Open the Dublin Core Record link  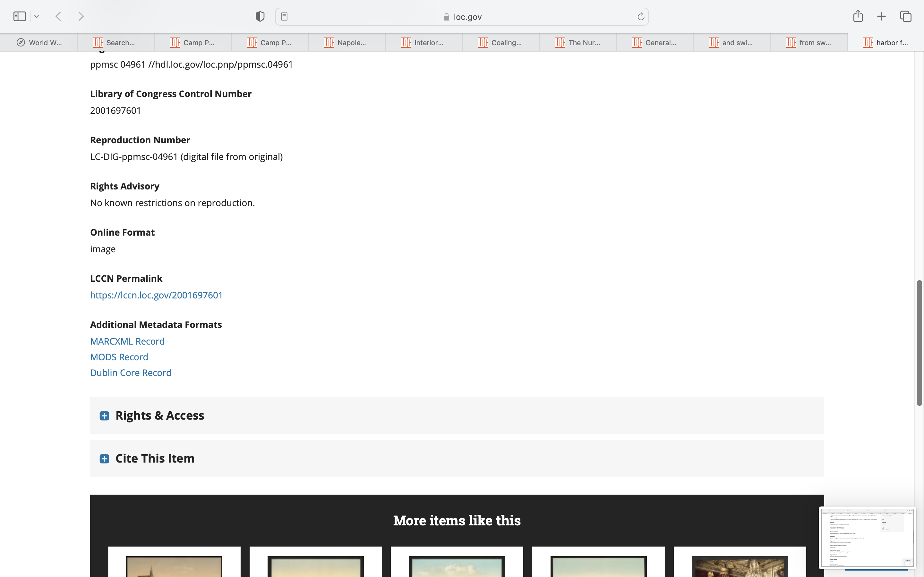tap(131, 372)
